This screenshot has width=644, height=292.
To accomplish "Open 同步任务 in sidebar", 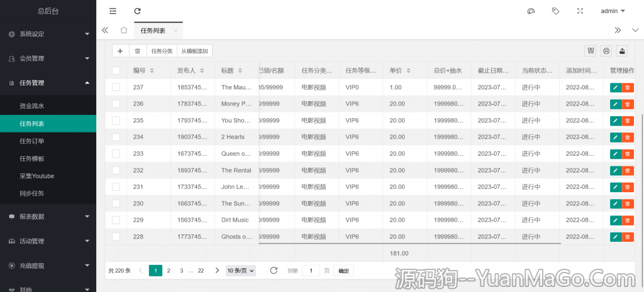I will (48, 193).
